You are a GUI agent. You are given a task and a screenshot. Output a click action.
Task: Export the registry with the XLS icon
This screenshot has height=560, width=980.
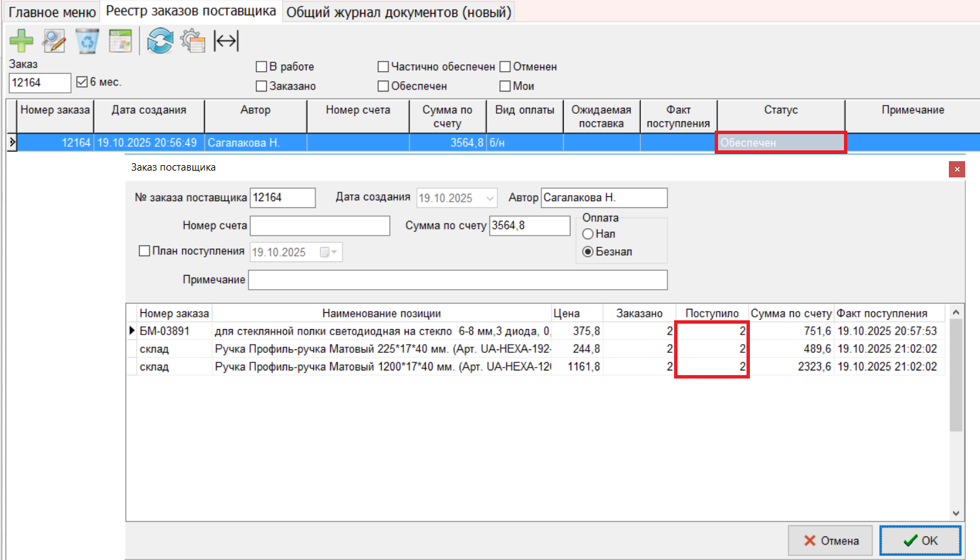(120, 41)
